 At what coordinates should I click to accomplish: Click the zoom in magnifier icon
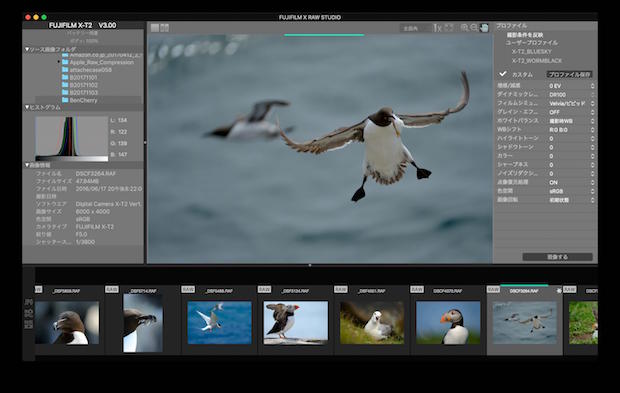point(465,28)
